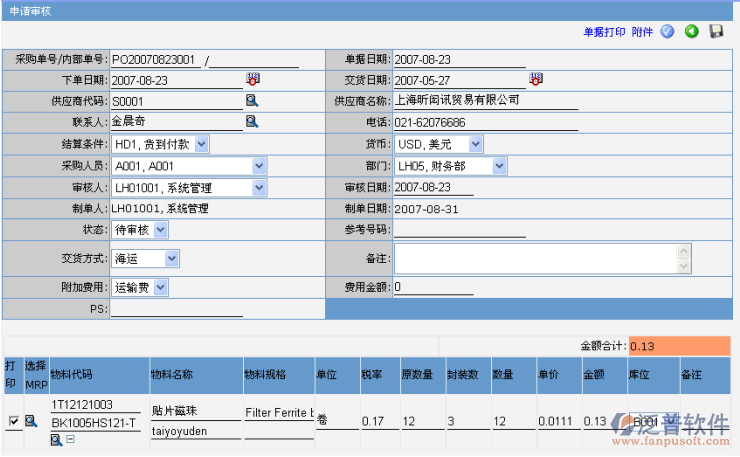This screenshot has height=457, width=740.
Task: Click lookup magnifier beside supplier code S0001
Action: (x=252, y=101)
